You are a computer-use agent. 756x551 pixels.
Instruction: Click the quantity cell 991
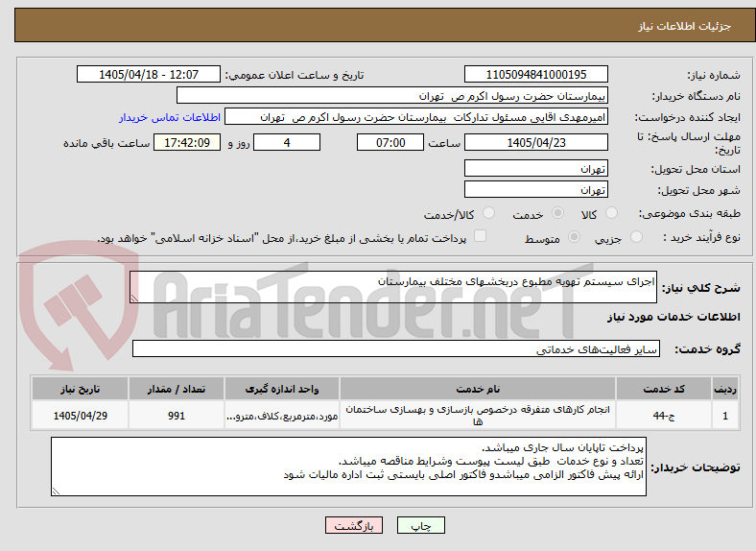(177, 416)
